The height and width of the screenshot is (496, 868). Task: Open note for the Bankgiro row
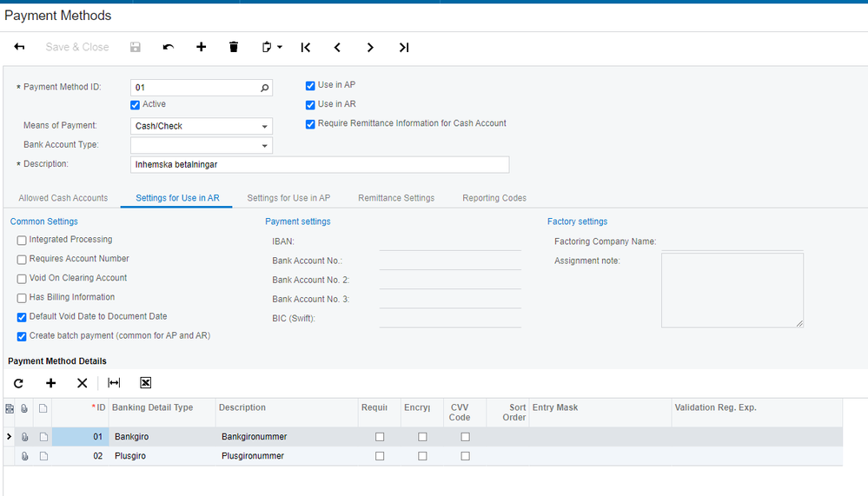43,437
